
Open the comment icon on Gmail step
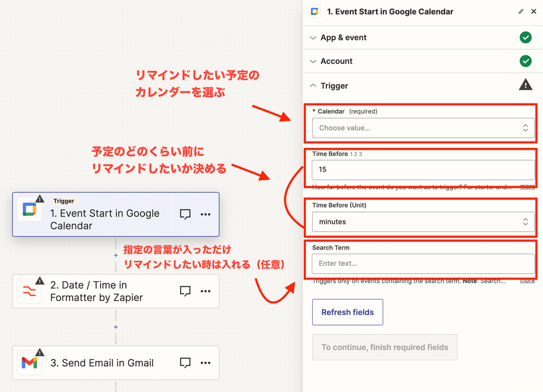click(x=185, y=363)
